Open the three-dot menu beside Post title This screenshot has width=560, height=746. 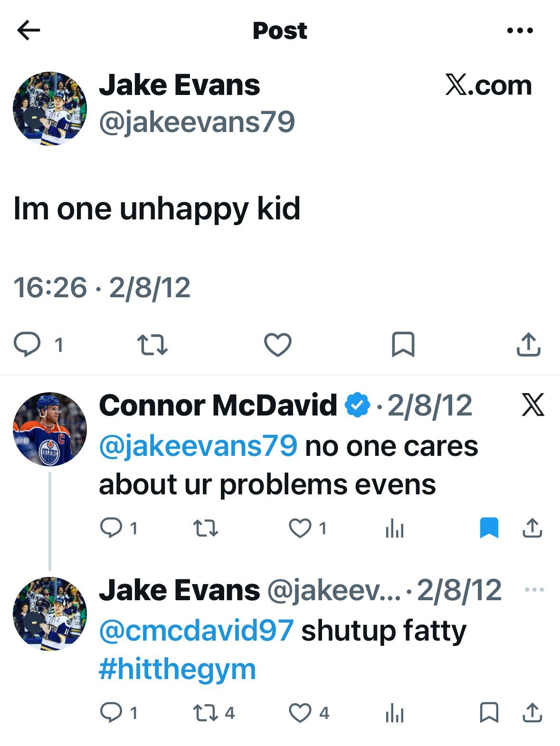(520, 31)
